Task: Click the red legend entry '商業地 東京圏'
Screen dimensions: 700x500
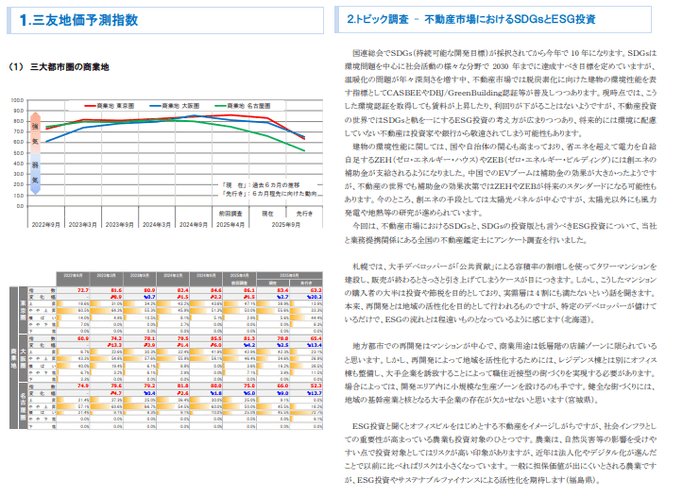Action: click(109, 106)
